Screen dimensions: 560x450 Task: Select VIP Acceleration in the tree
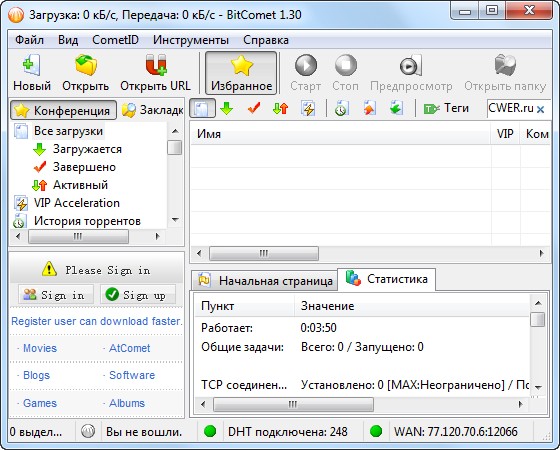click(x=77, y=203)
